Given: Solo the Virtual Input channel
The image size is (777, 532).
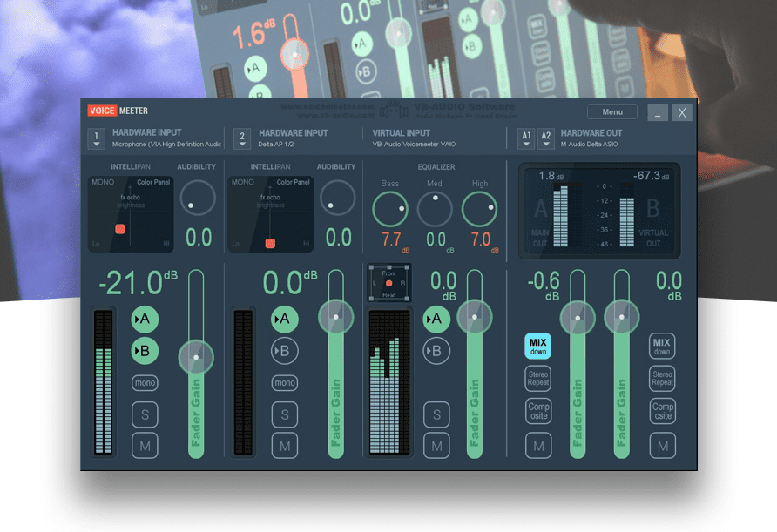Looking at the screenshot, I should click(436, 414).
